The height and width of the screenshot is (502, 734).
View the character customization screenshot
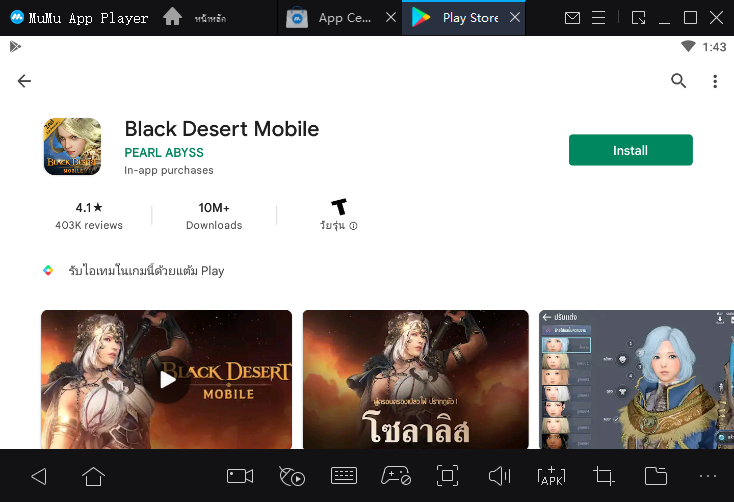click(x=636, y=379)
